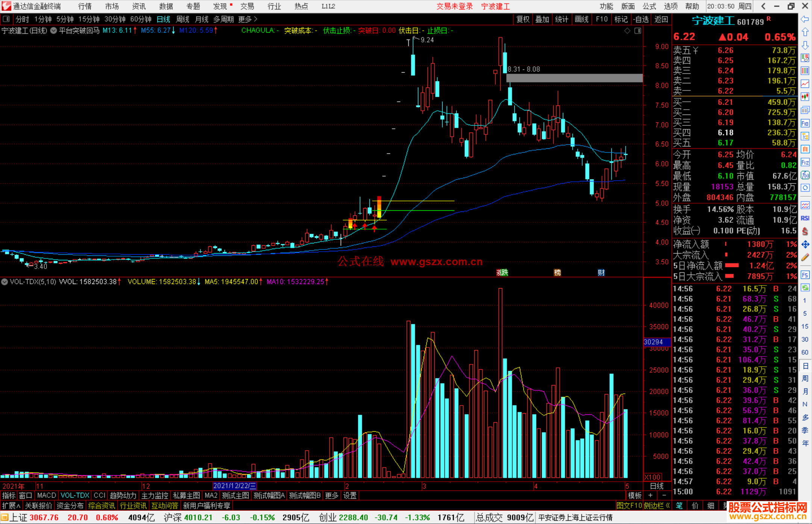Switch to 1-minute period via sidebar '1'
The image size is (812, 524).
[x=804, y=301]
